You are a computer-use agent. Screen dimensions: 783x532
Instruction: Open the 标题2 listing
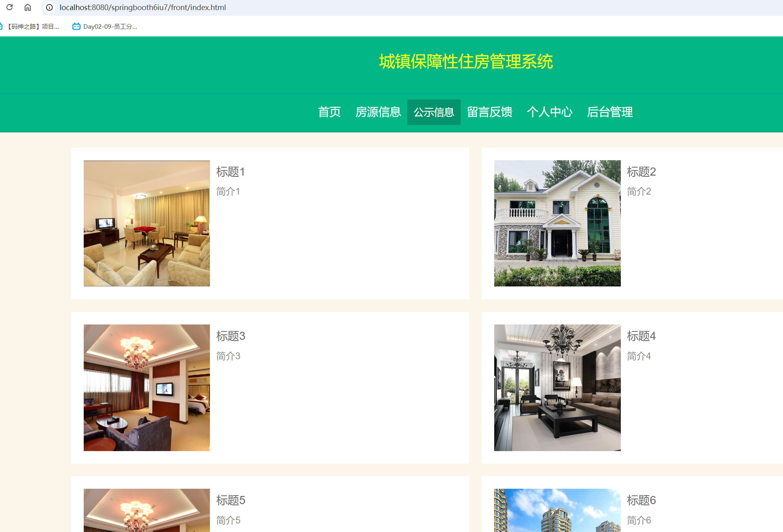point(641,172)
